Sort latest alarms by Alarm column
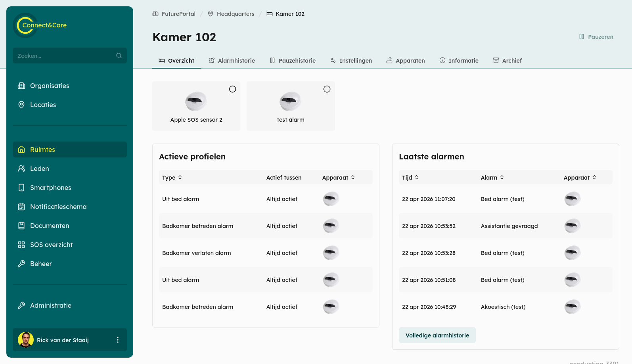 tap(492, 178)
